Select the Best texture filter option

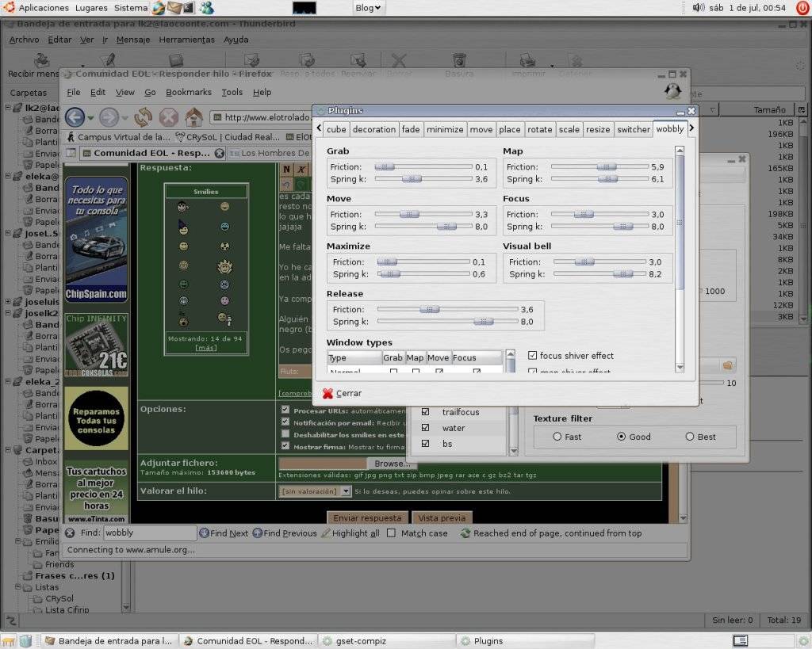click(x=690, y=437)
